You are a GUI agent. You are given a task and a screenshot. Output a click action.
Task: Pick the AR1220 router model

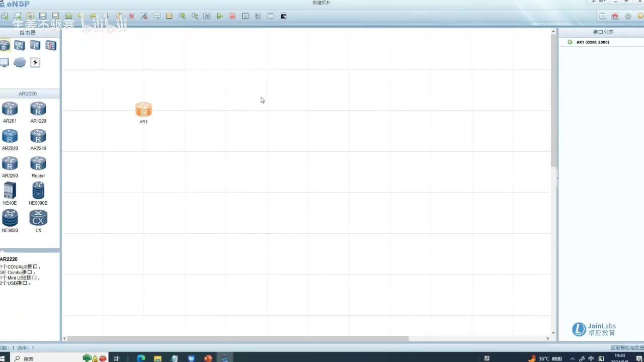pos(38,112)
